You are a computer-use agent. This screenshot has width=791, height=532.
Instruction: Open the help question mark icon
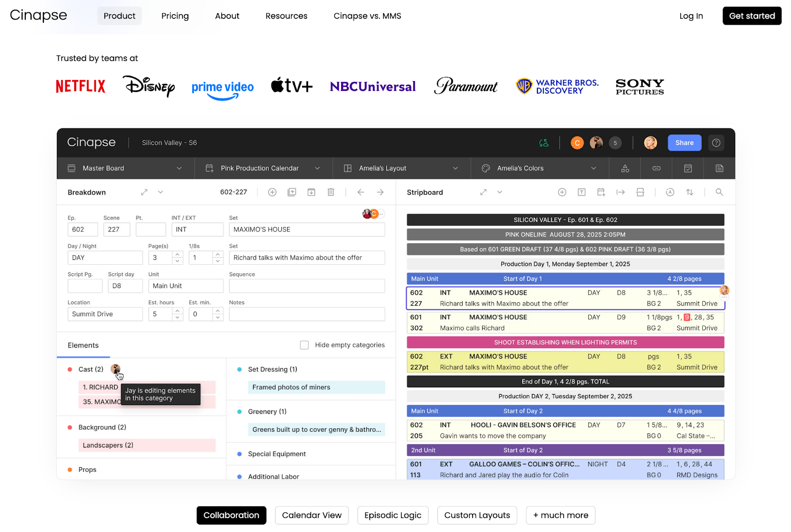[x=716, y=143]
